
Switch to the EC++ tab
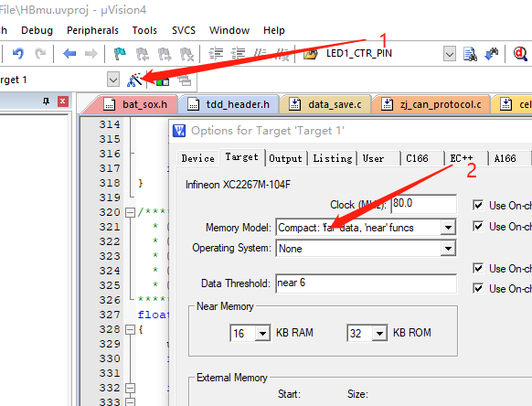click(466, 158)
